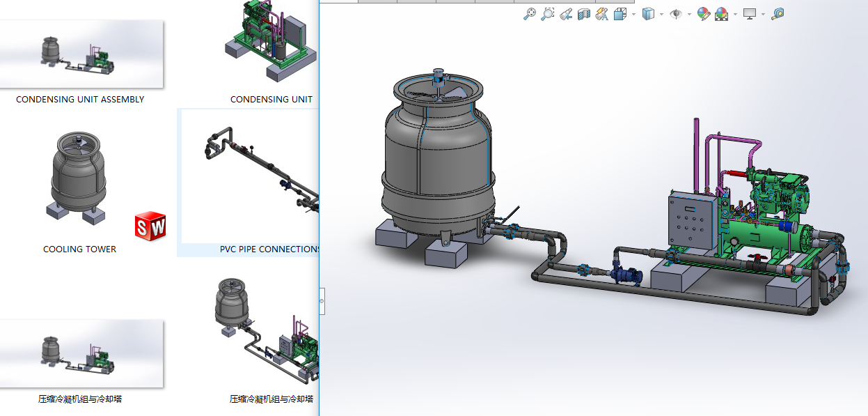Select the Zoom to Area tool

click(548, 14)
